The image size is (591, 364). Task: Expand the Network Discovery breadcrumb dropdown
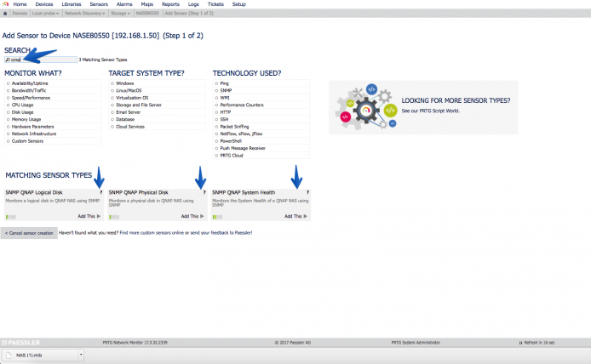coord(85,13)
